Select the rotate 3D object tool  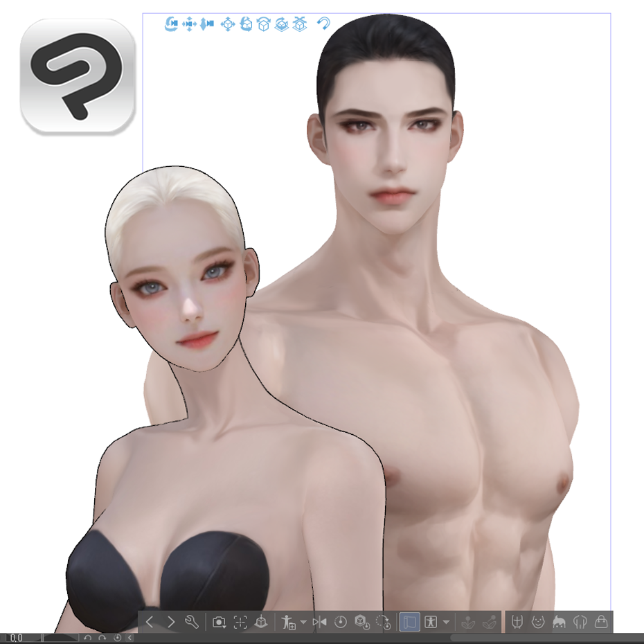tap(247, 23)
